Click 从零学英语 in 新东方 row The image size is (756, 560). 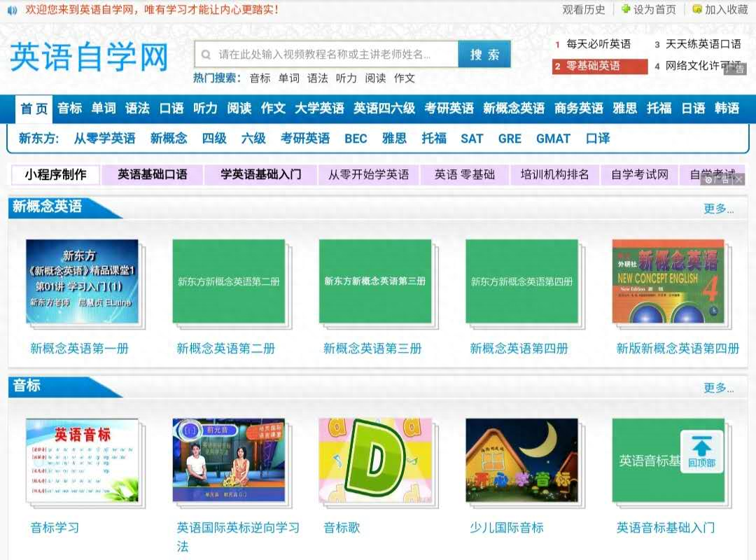pyautogui.click(x=104, y=139)
